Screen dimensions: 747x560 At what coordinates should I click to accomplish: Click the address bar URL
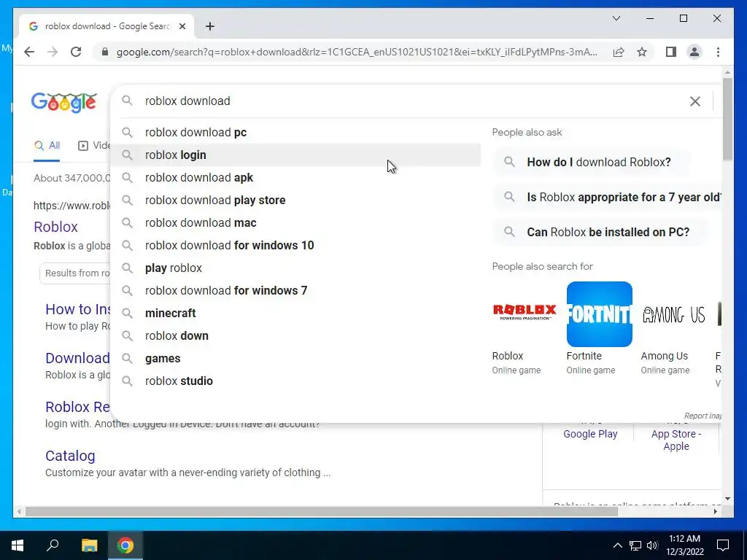click(356, 52)
